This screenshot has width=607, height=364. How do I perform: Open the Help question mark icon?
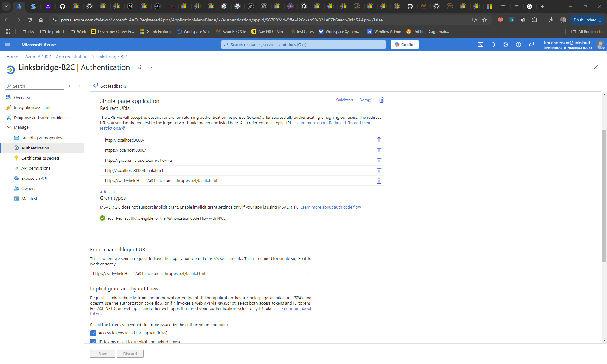518,45
